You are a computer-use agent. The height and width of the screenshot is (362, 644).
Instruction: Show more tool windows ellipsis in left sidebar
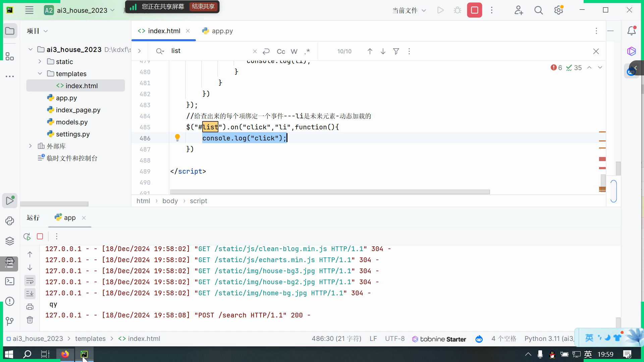click(10, 76)
